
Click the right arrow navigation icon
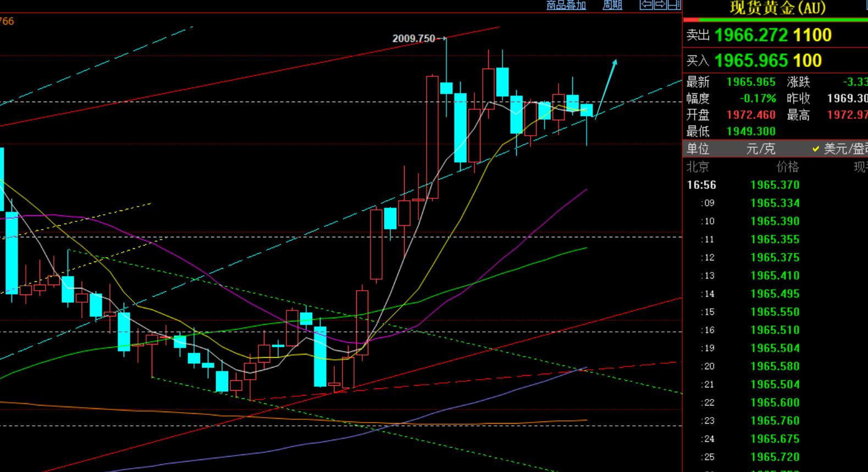tap(660, 5)
